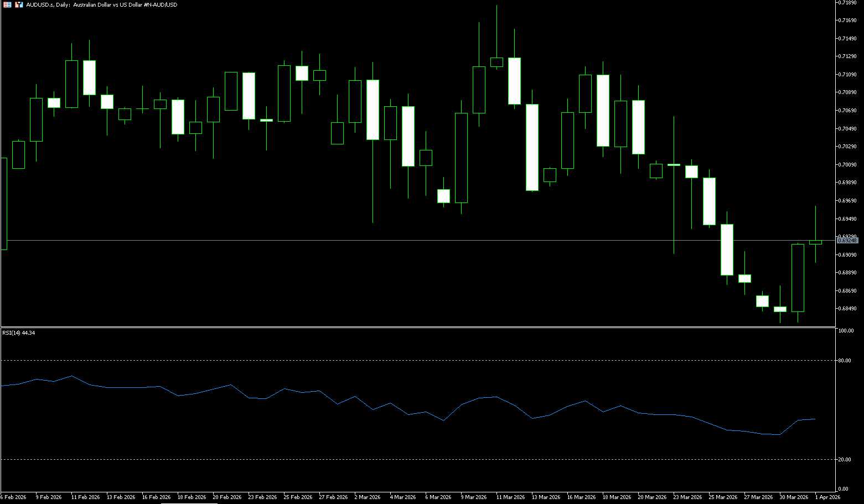Click the tall bullish candle on 30 Mar
This screenshot has width=864, height=504.
[798, 278]
